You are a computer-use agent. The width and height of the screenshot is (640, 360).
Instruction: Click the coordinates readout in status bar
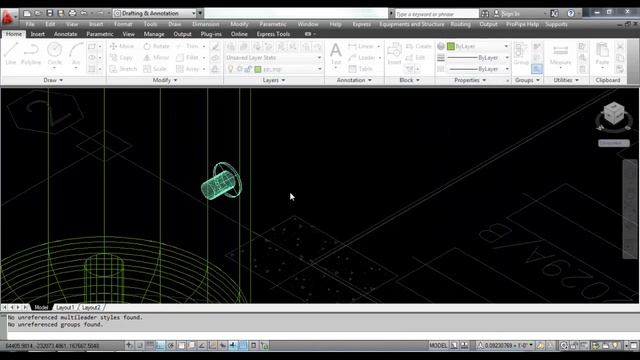pyautogui.click(x=52, y=346)
